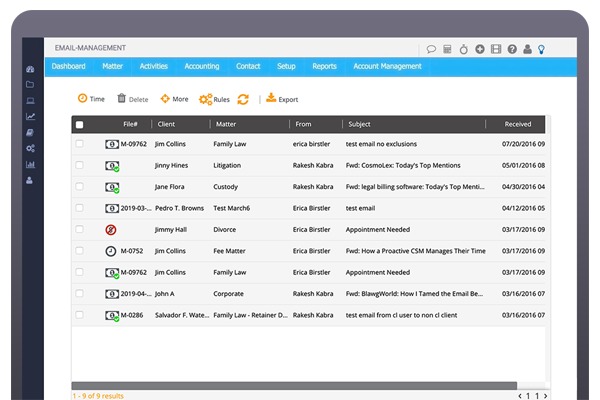
Task: Click billing icon in Salvador F. Wate... row
Action: point(112,316)
